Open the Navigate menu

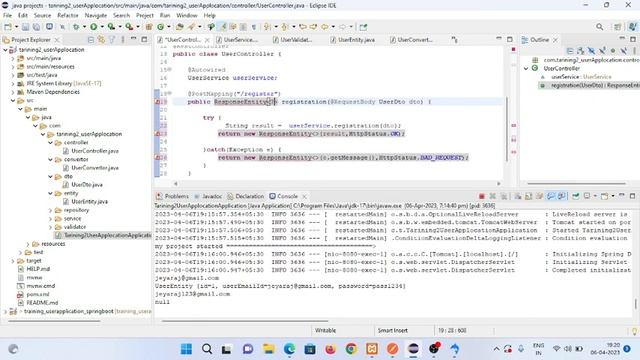[x=96, y=16]
